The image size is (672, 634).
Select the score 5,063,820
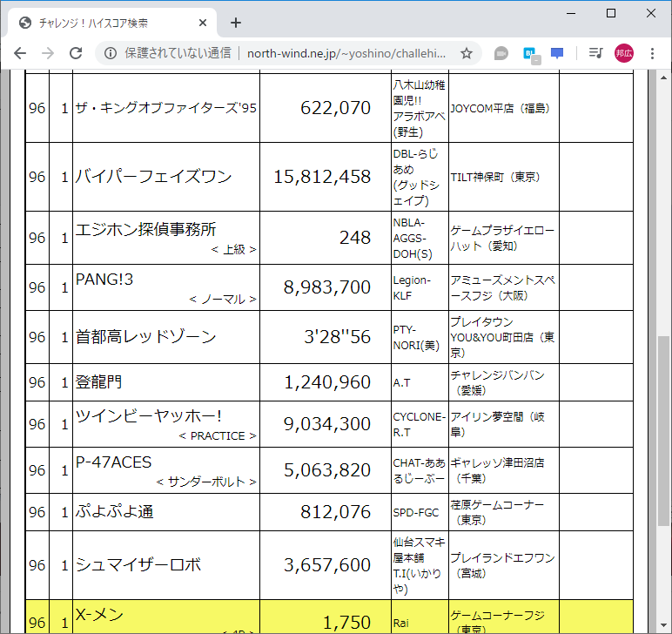(x=327, y=470)
